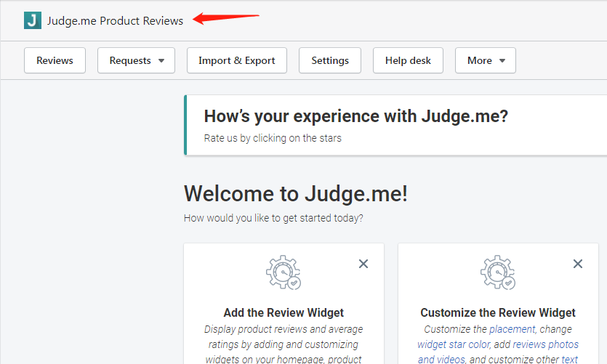Click the Welcome to Judge.me! heading
607x364 pixels.
[x=296, y=193]
